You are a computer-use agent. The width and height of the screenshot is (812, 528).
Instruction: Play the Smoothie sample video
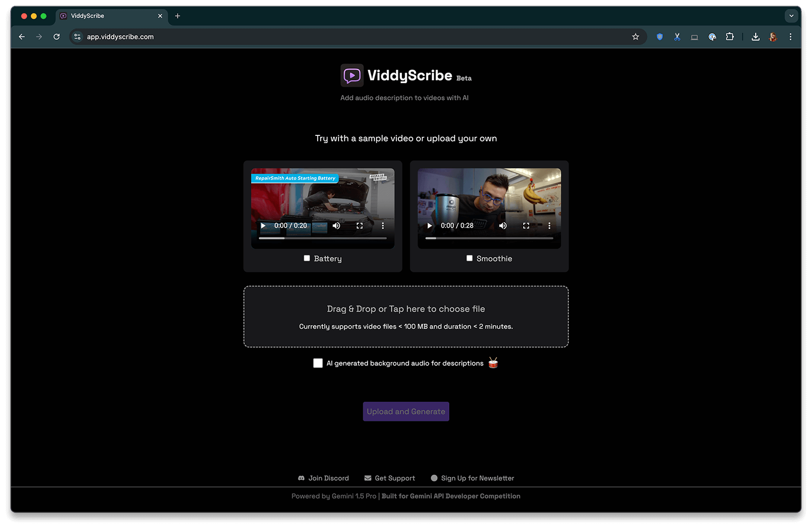(x=429, y=225)
